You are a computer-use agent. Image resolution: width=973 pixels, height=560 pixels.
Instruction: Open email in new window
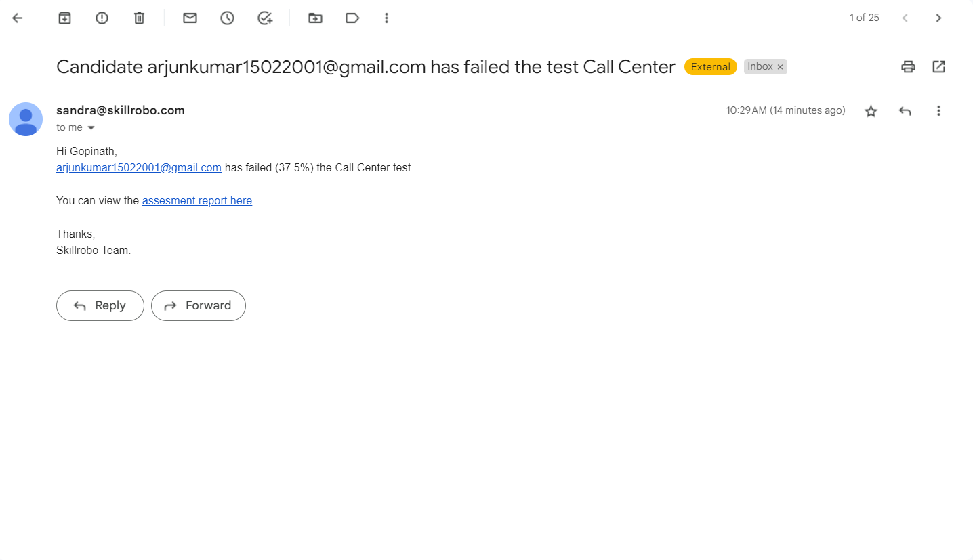coord(938,66)
